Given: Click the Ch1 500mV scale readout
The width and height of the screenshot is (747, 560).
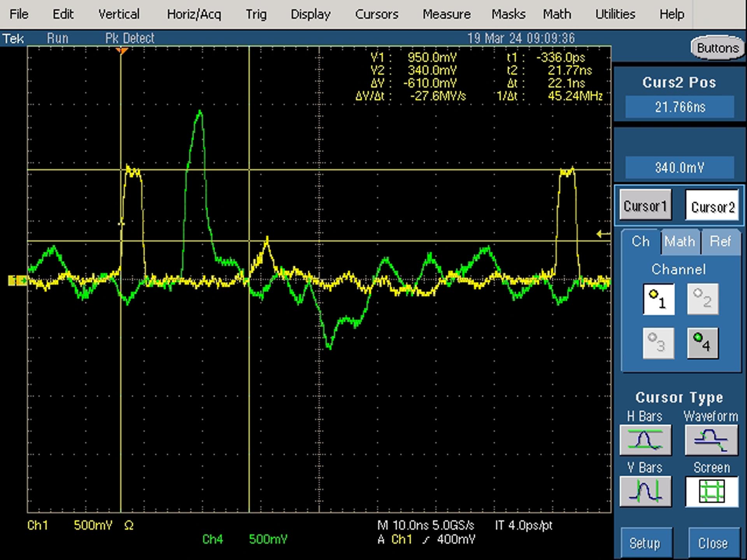Looking at the screenshot, I should point(80,525).
